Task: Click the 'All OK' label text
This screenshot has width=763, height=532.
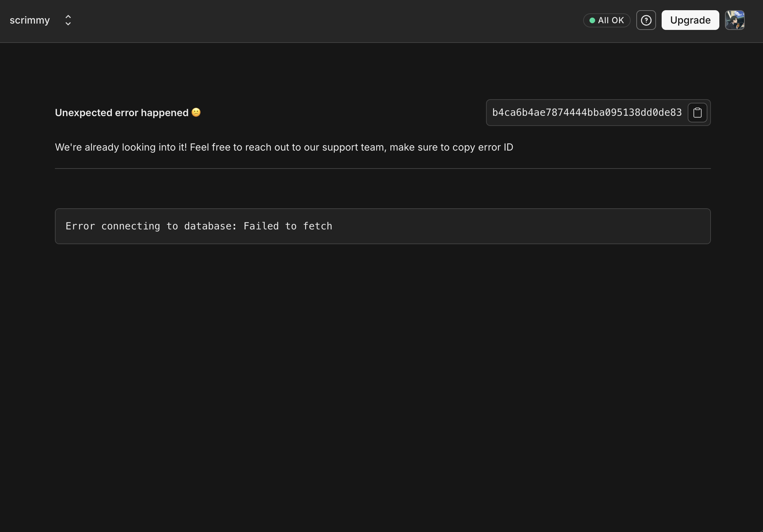Action: click(x=611, y=20)
